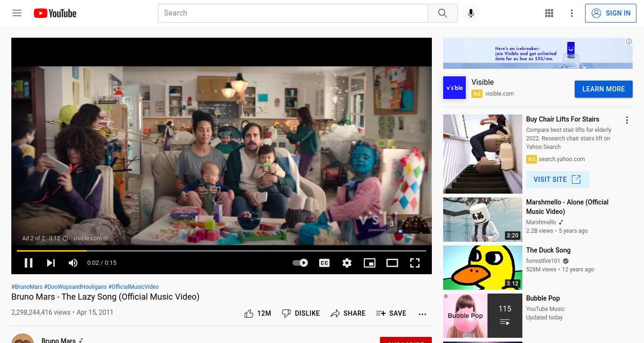
Task: Click the Visible banner ad image
Action: (537, 53)
